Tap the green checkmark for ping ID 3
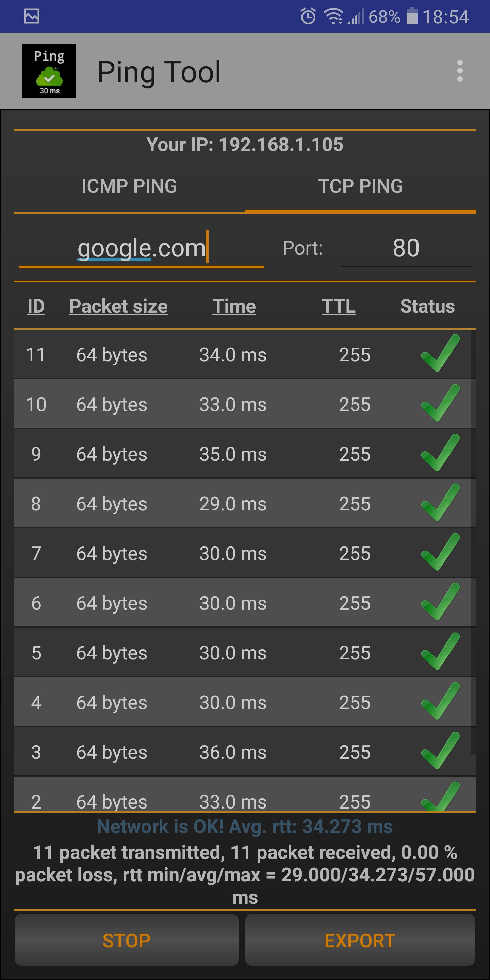Viewport: 490px width, 980px height. pos(441,751)
